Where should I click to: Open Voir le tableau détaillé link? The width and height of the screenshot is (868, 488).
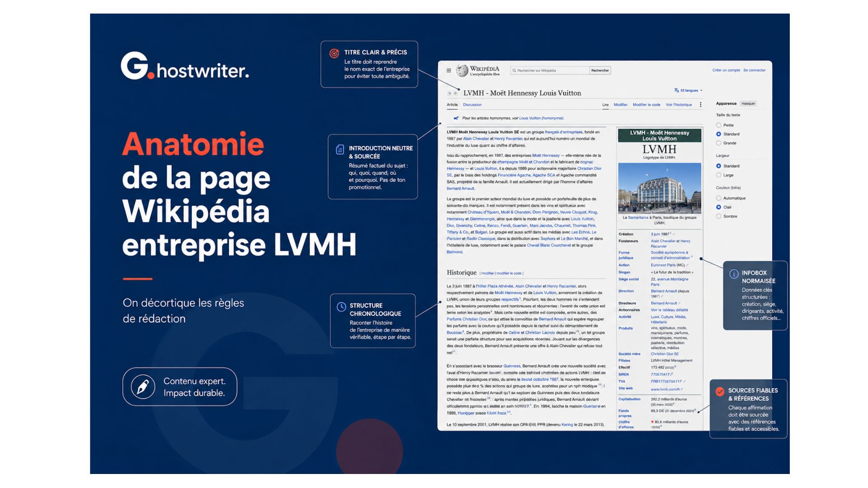tap(669, 310)
